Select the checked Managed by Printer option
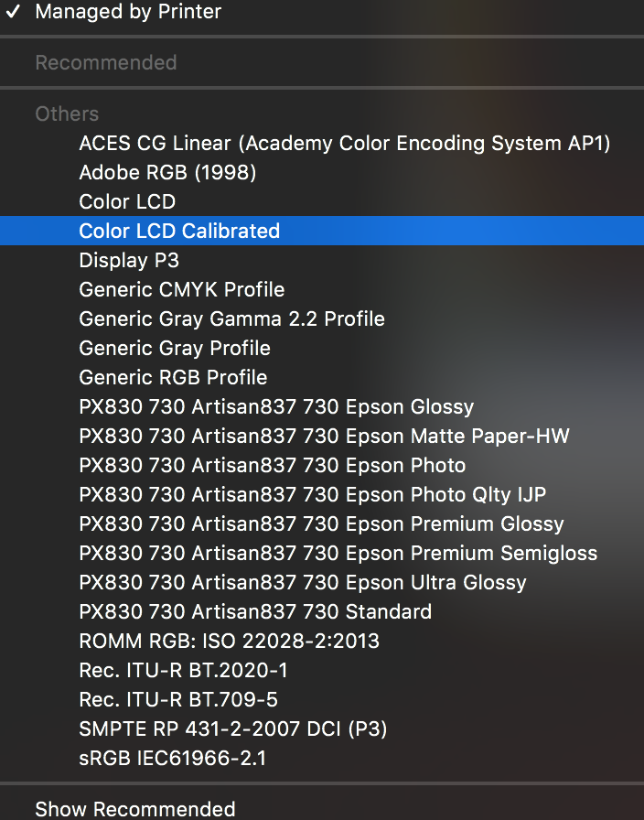 click(x=128, y=12)
